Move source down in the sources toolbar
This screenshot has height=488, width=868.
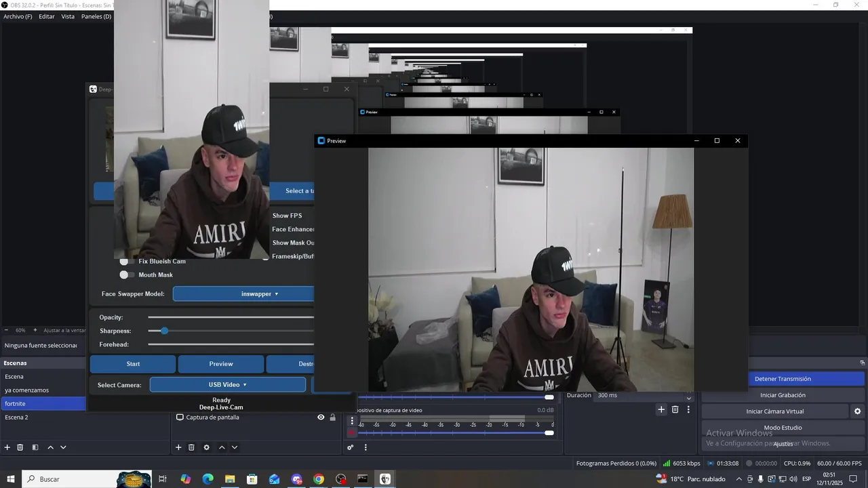[234, 447]
